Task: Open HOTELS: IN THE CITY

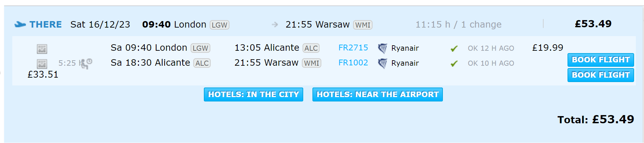Action: [x=253, y=94]
